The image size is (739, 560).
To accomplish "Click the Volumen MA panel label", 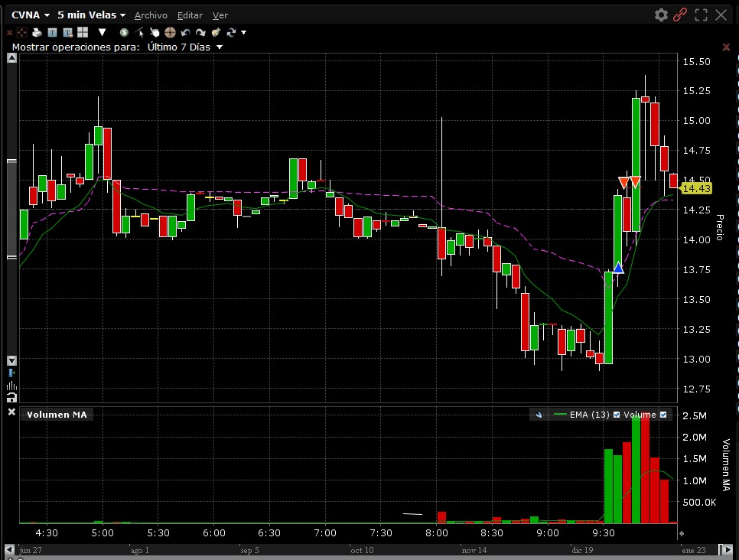I will click(x=57, y=415).
